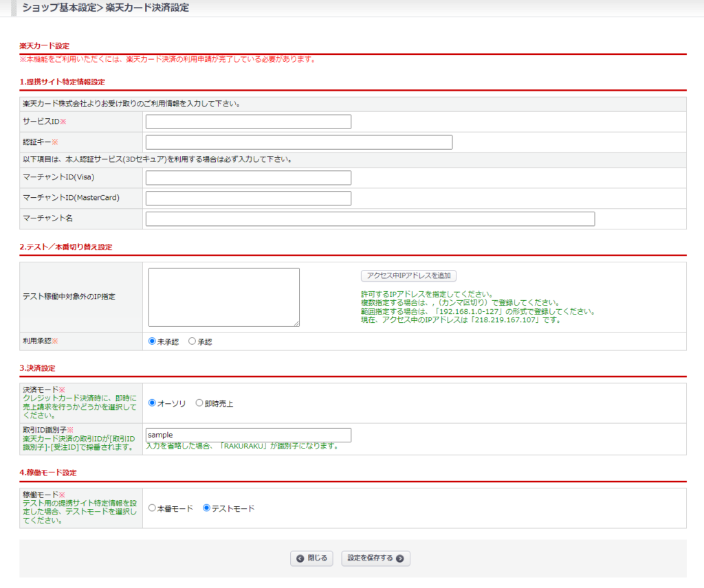Image resolution: width=704 pixels, height=588 pixels.
Task: Click the resize handle of the IP text area
Action: click(296, 323)
